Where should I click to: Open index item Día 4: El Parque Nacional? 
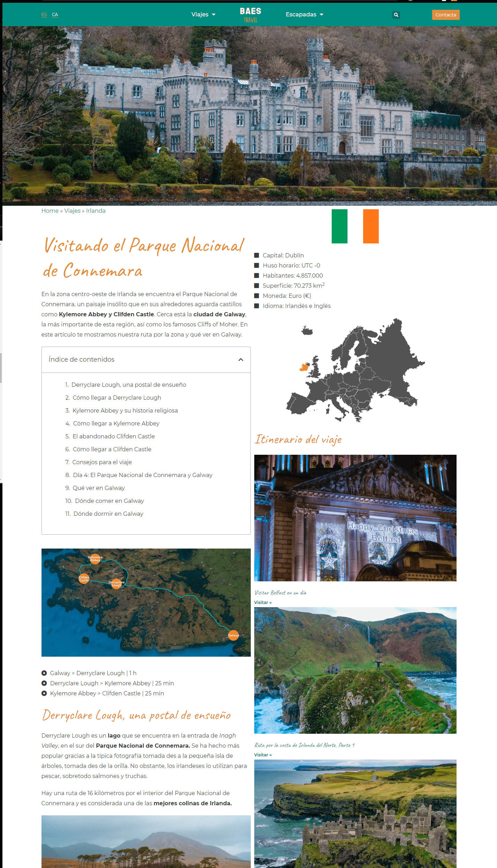(143, 475)
